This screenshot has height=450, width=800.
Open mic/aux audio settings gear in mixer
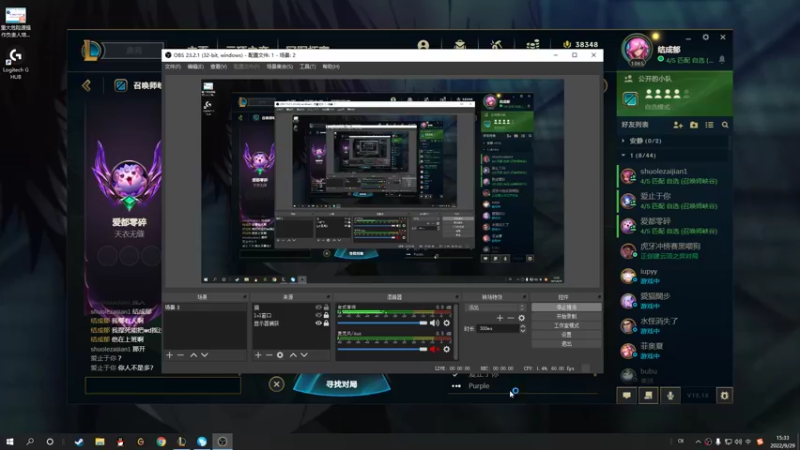click(446, 349)
